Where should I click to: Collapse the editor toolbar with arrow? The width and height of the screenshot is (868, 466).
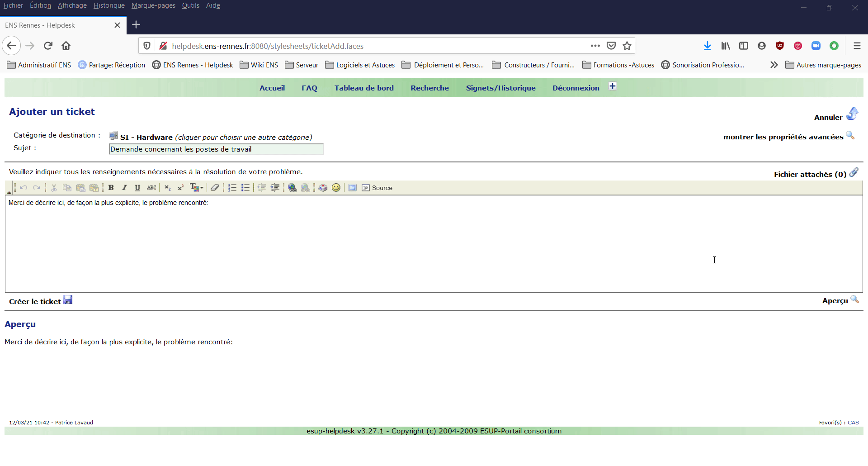tap(9, 191)
